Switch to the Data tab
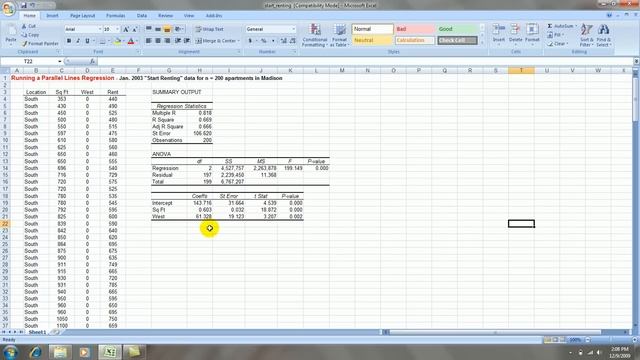Image resolution: width=640 pixels, height=360 pixels. tap(142, 16)
